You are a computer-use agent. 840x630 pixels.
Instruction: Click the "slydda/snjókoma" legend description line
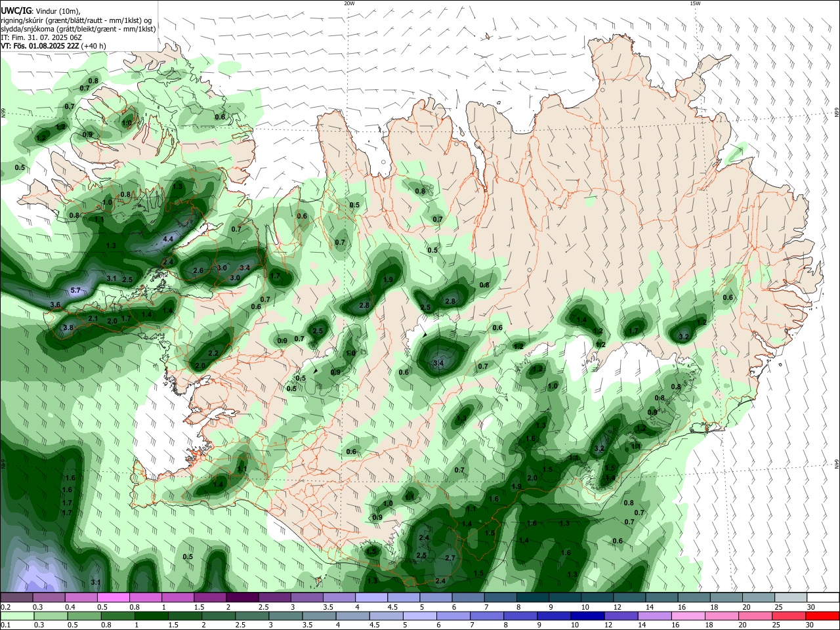click(78, 29)
